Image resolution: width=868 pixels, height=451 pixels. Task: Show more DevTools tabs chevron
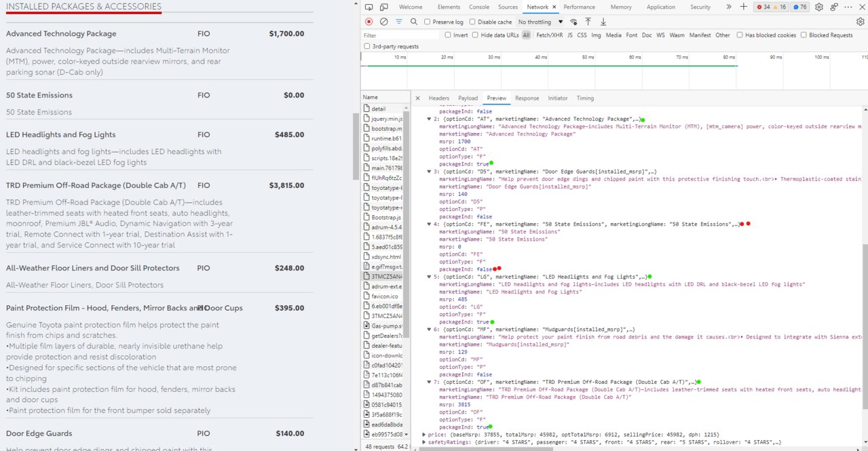729,7
